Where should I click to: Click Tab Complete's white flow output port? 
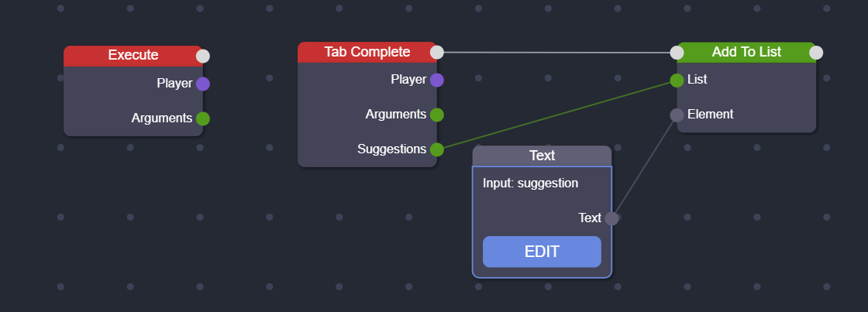[437, 52]
